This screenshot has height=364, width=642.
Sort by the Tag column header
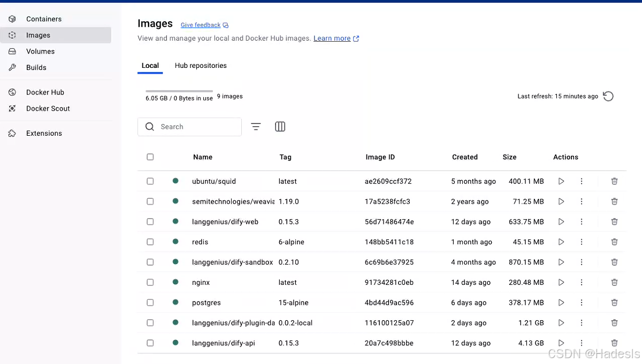[x=285, y=157]
